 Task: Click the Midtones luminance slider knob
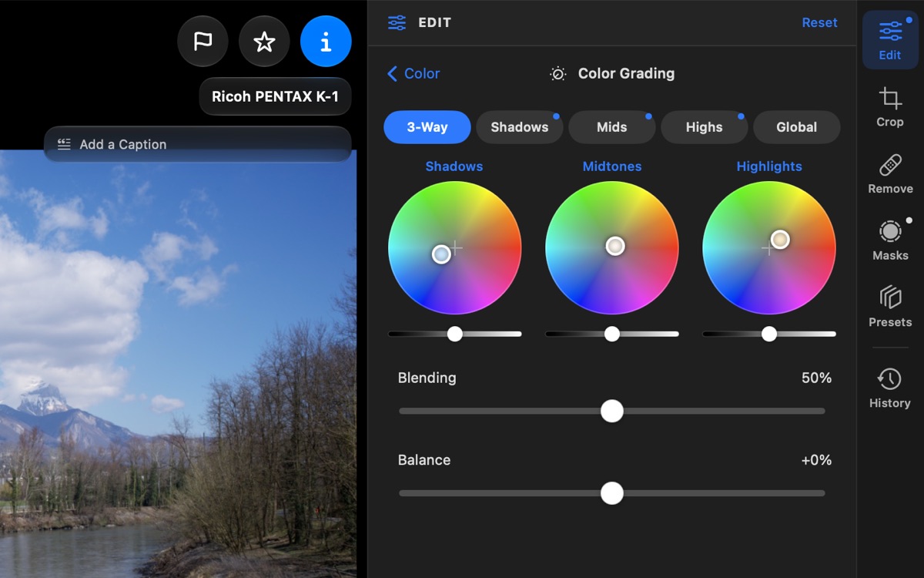point(612,334)
